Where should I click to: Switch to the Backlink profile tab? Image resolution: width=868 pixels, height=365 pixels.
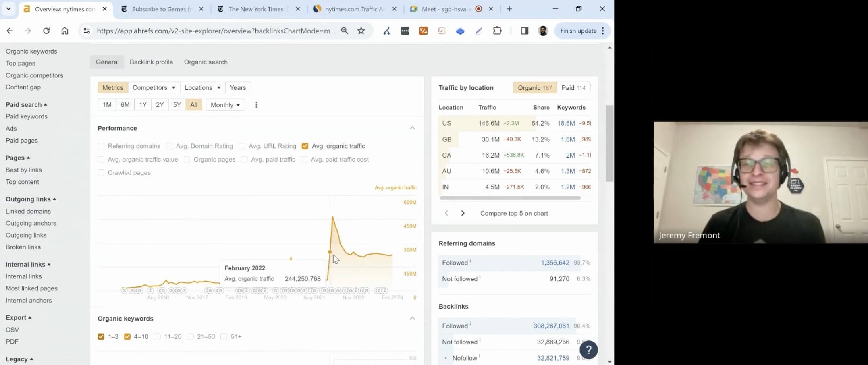tap(151, 62)
